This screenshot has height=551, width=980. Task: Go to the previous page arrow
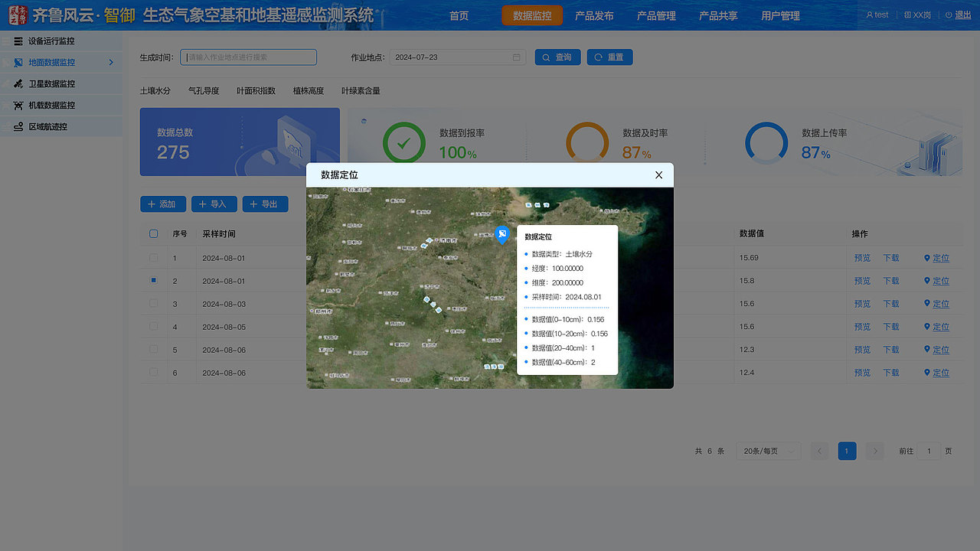click(819, 452)
